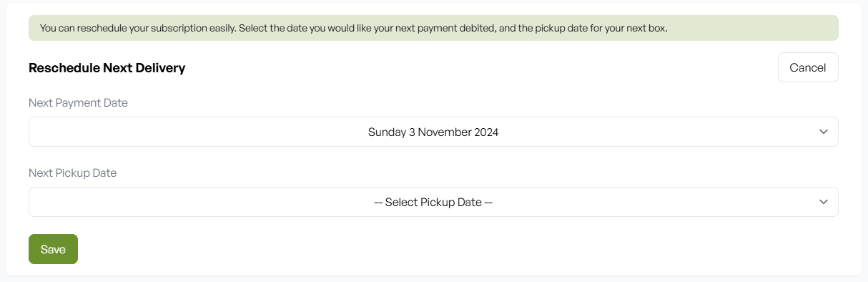Screen dimensions: 868x282
Task: Click the word Delivery in the heading
Action: click(x=161, y=68)
